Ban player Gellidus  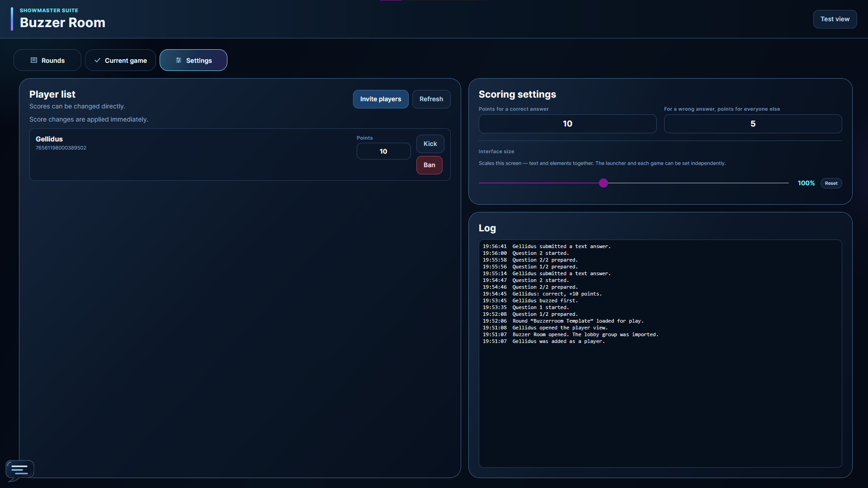[429, 165]
